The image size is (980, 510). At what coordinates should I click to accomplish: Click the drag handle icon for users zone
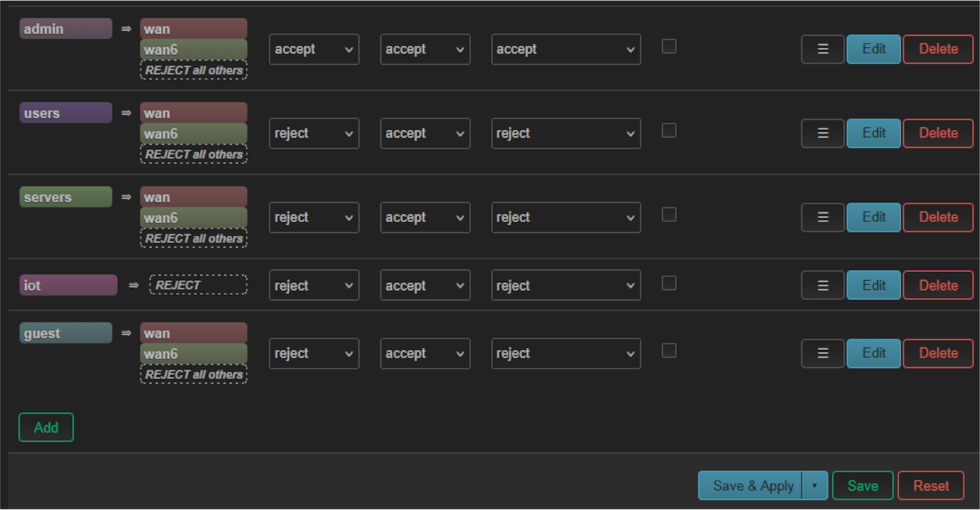pyautogui.click(x=822, y=134)
